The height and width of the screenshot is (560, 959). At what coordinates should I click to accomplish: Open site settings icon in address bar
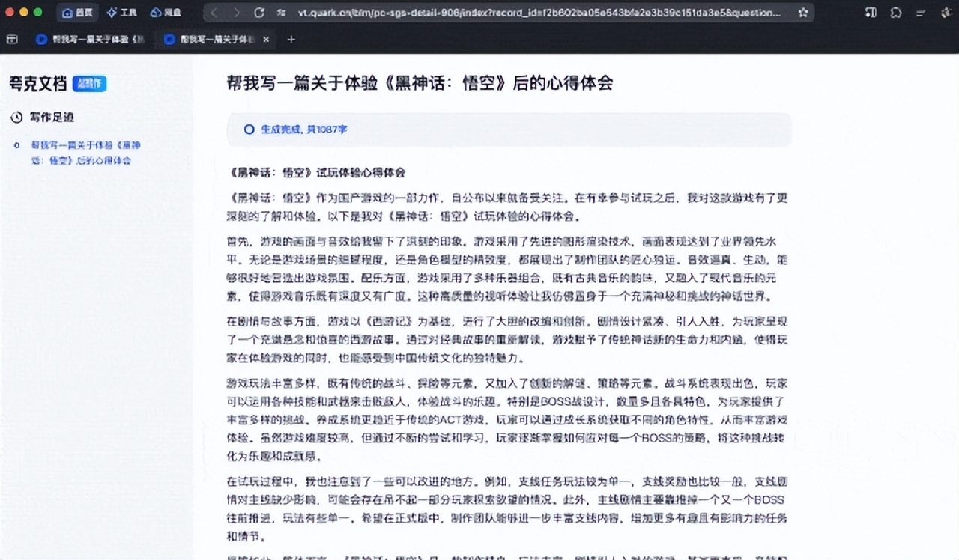pyautogui.click(x=282, y=13)
